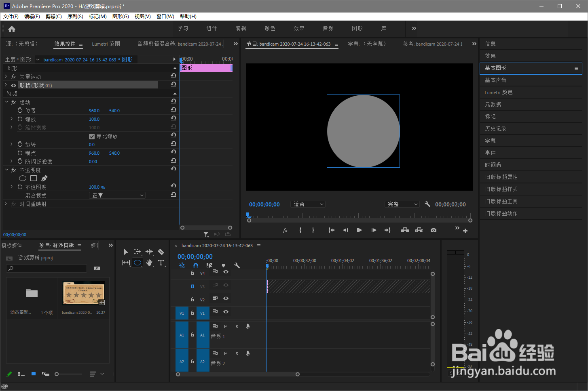Image resolution: width=588 pixels, height=391 pixels.
Task: Select the Slip tool
Action: click(126, 263)
